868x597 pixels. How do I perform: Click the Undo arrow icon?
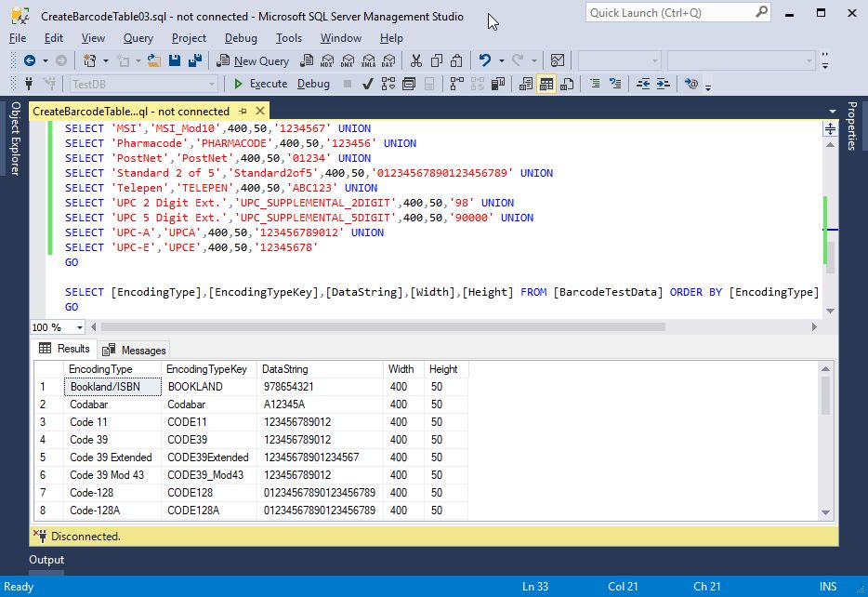(x=484, y=60)
